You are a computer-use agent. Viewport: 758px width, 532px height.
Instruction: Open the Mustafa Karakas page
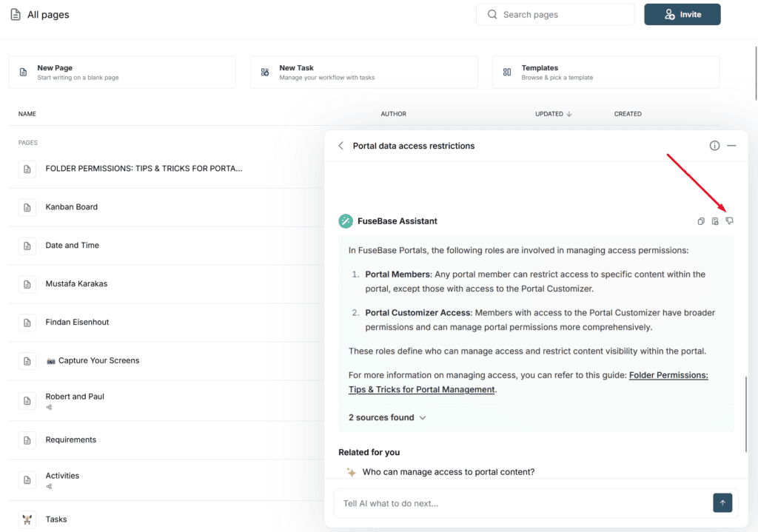[76, 283]
